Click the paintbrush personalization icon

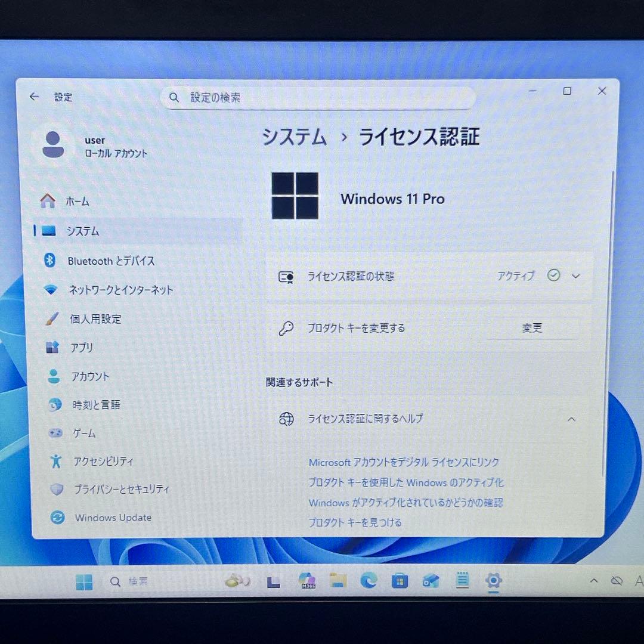[x=52, y=318]
